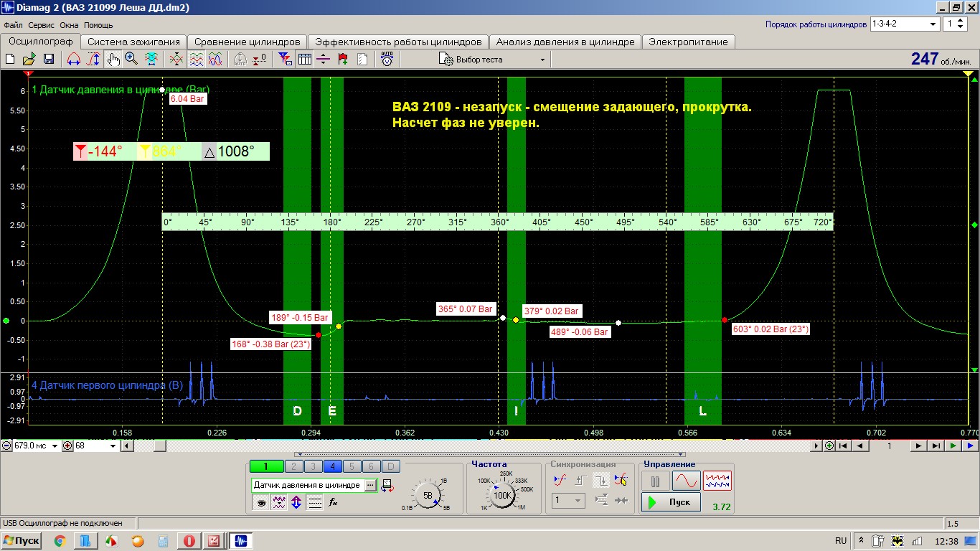This screenshot has height=551, width=980.
Task: Go to the last frame button
Action: click(x=936, y=446)
